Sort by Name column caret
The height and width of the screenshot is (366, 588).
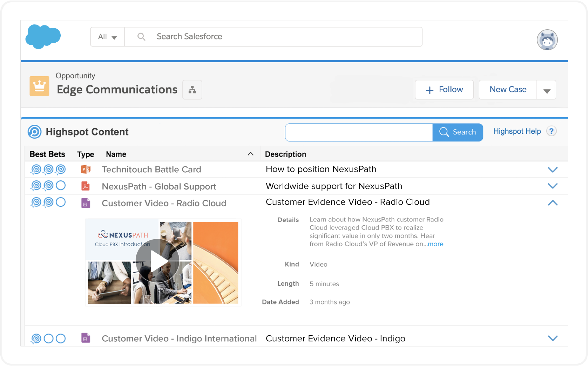click(250, 154)
